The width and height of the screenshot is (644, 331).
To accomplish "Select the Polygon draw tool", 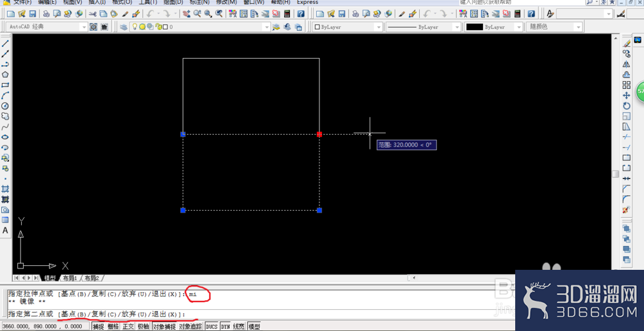I will tap(5, 75).
